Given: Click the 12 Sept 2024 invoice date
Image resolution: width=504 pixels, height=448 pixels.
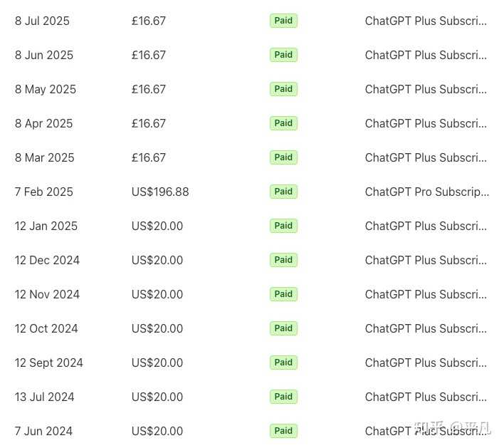Looking at the screenshot, I should tap(48, 363).
